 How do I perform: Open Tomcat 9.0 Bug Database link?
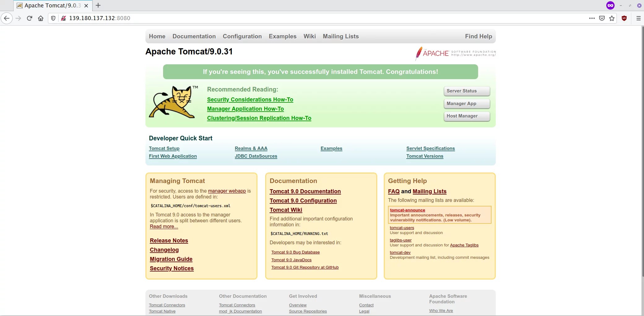click(x=296, y=252)
